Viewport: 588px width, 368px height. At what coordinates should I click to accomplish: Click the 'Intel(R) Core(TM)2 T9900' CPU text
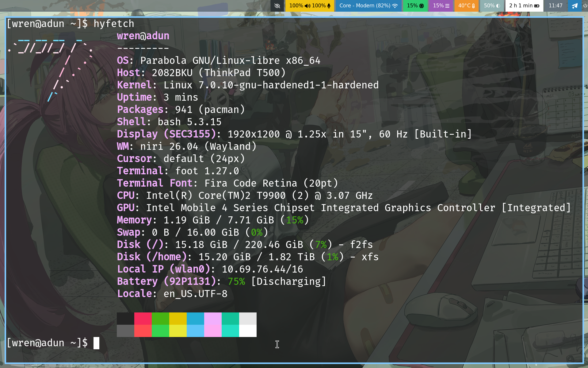pyautogui.click(x=216, y=196)
